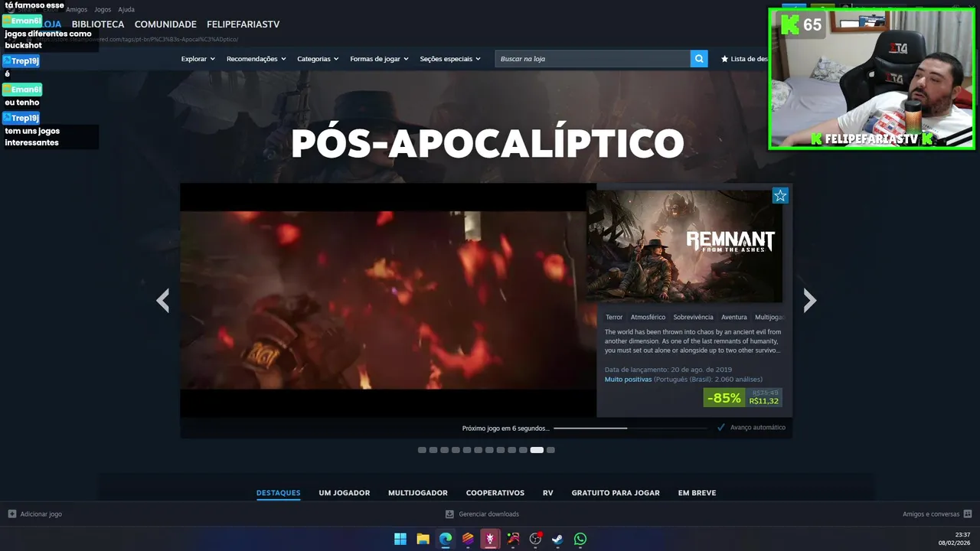Image resolution: width=980 pixels, height=551 pixels.
Task: Click the Aventura tag
Action: point(734,317)
